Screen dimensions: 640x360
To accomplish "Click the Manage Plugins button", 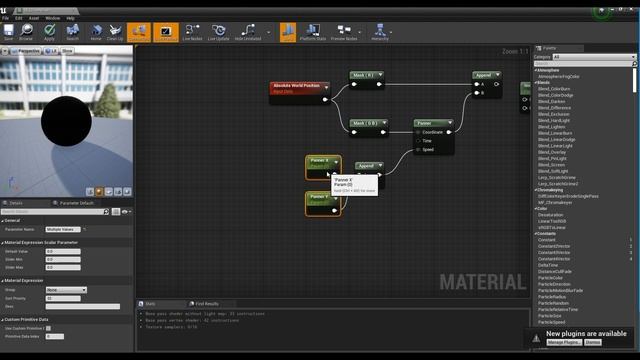I will coord(564,342).
